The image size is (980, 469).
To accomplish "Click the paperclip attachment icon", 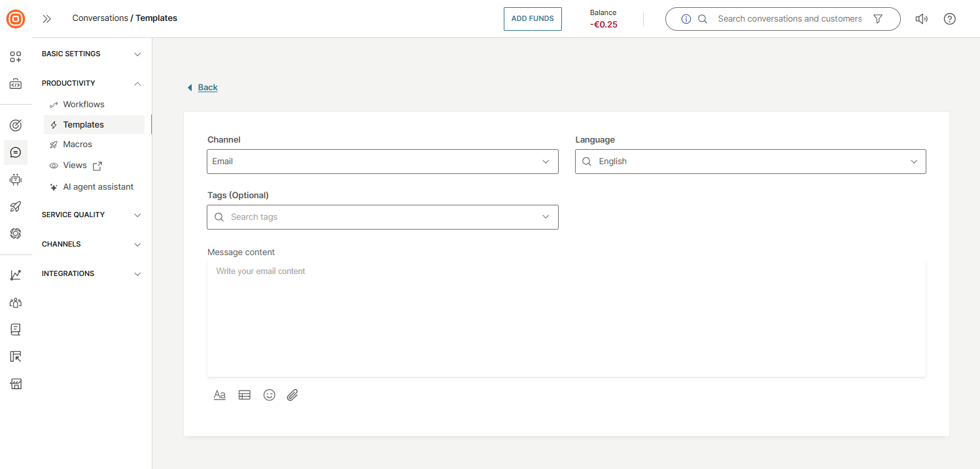I will point(292,395).
